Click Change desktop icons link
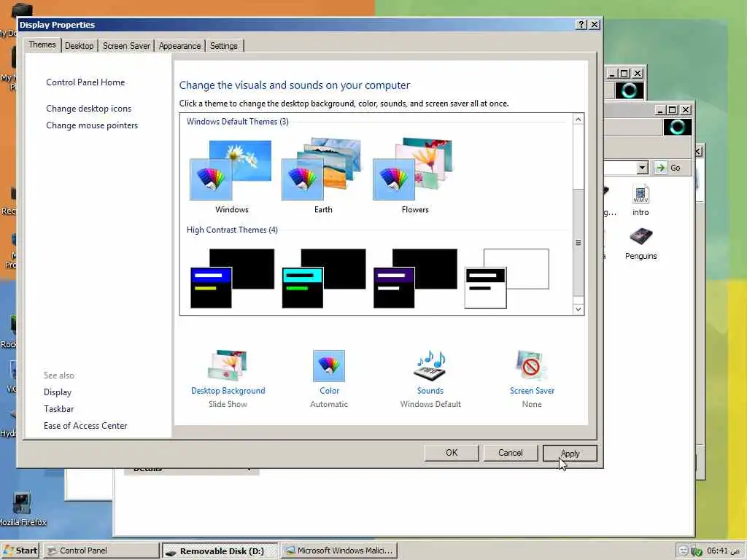 coord(88,109)
